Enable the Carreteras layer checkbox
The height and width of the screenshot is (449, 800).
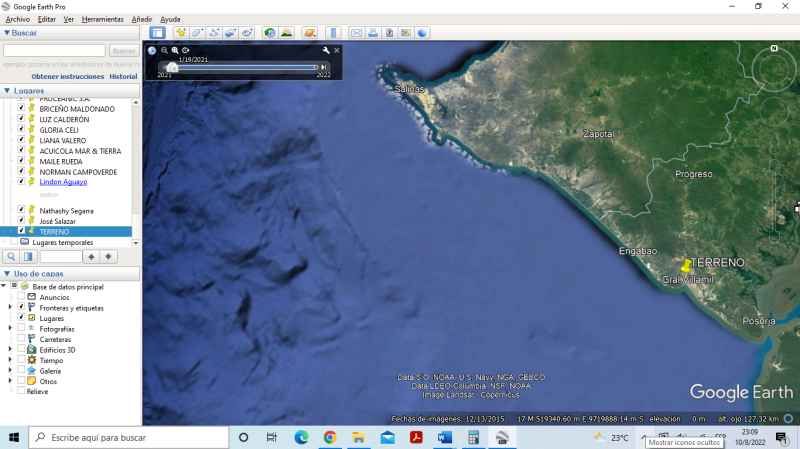click(x=21, y=339)
